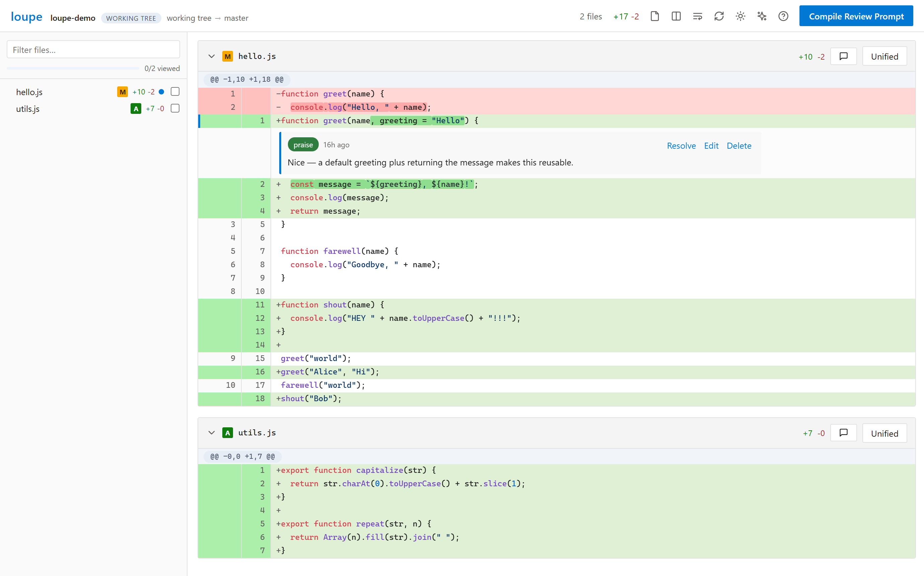Screen dimensions: 924x576
Task: Click the praise comment body text
Action: click(x=430, y=163)
